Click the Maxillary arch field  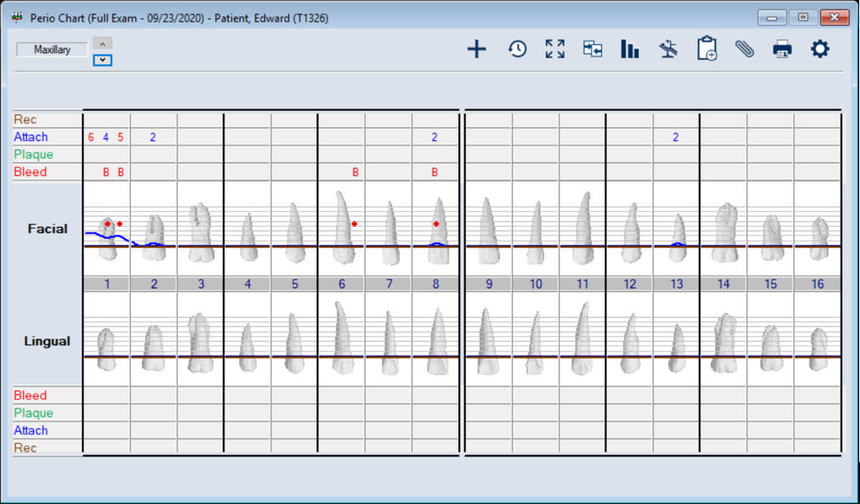[x=52, y=50]
